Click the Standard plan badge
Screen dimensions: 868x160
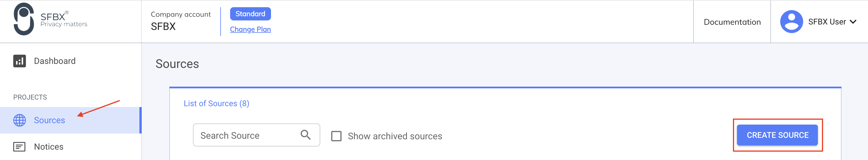click(250, 14)
